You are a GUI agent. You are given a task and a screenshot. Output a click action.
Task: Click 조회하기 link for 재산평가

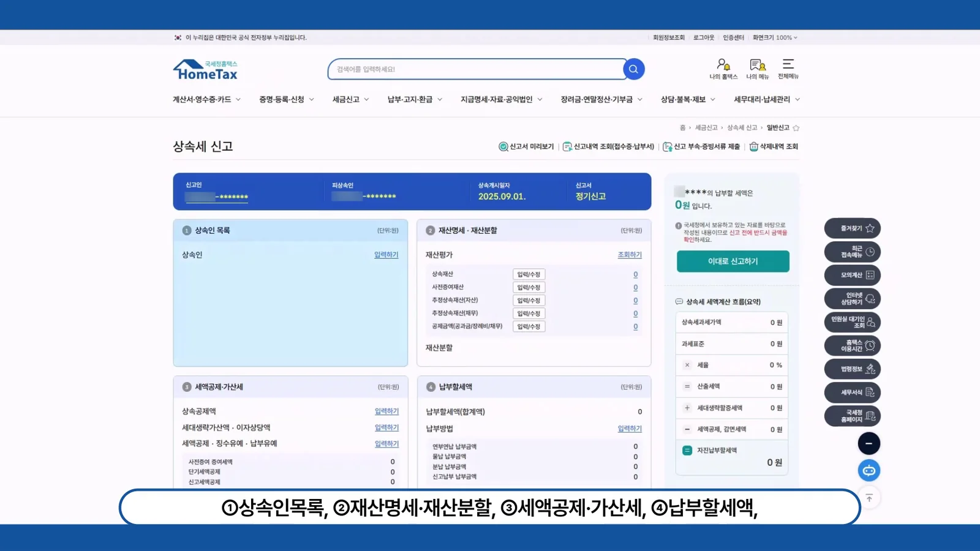(629, 255)
